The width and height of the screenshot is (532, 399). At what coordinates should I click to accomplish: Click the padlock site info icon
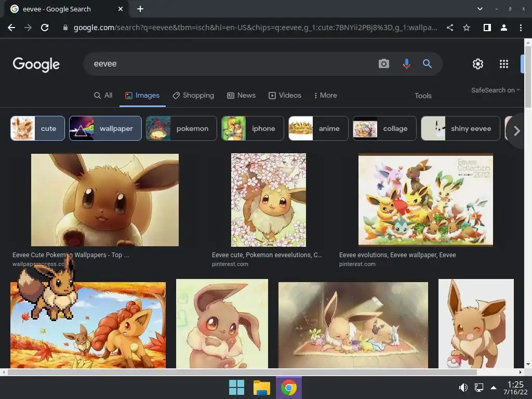coord(65,28)
